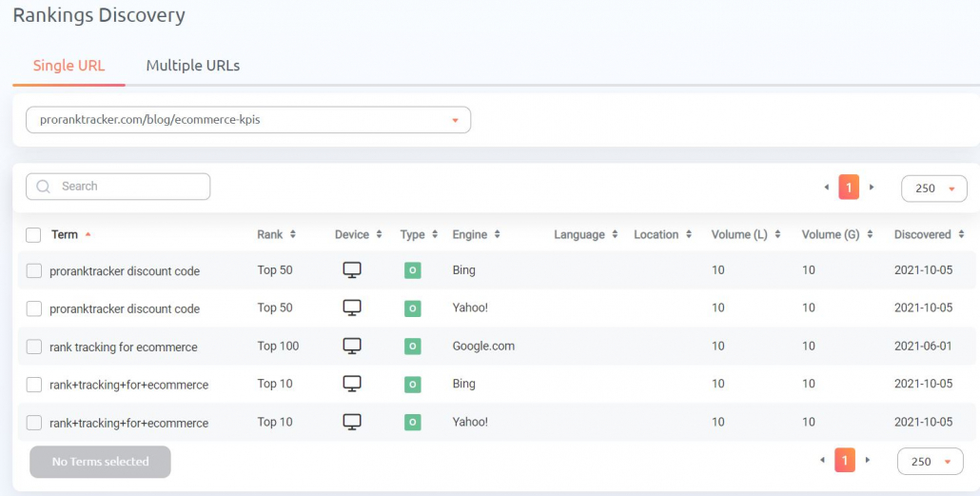Image resolution: width=980 pixels, height=496 pixels.
Task: Click the green organic type icon in Google.com row
Action: tap(413, 346)
